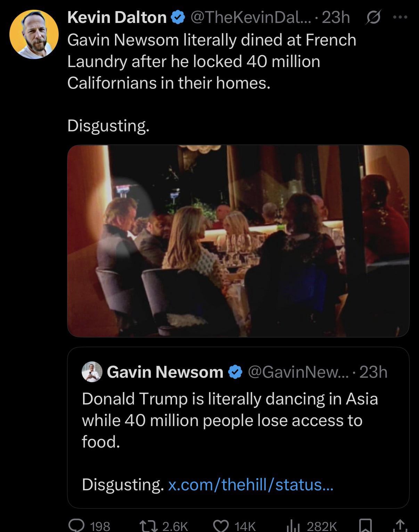Click the quoted tweet's 23h timestamp
The image size is (419, 532).
tap(373, 372)
